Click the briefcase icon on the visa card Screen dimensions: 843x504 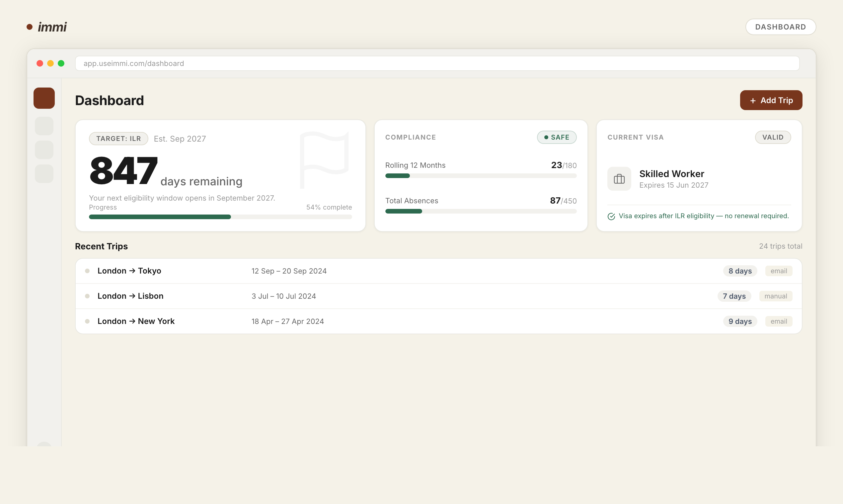pos(619,179)
